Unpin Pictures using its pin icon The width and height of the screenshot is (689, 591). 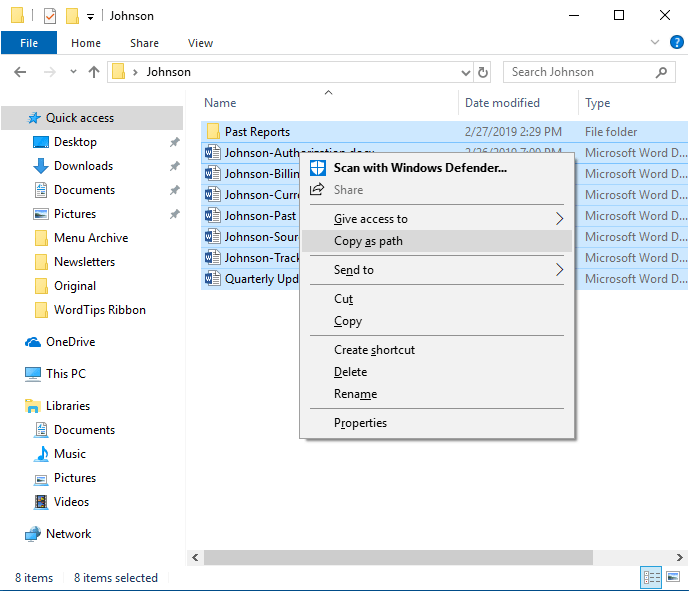[x=174, y=214]
